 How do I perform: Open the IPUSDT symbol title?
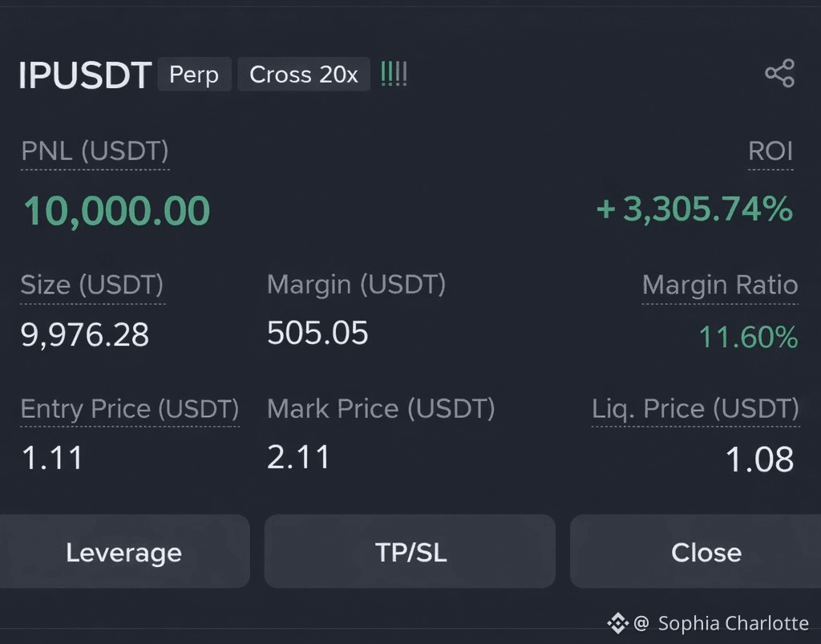click(x=85, y=75)
